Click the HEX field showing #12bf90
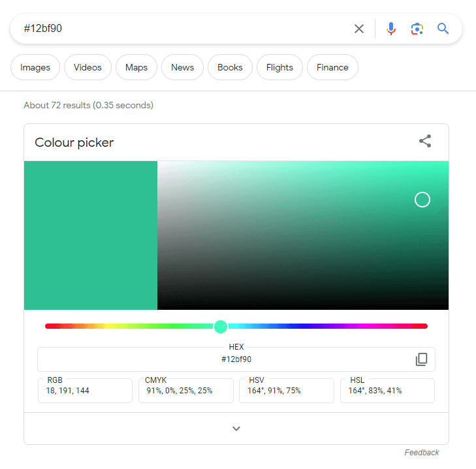Viewport: 476px width, 469px height. 236,359
